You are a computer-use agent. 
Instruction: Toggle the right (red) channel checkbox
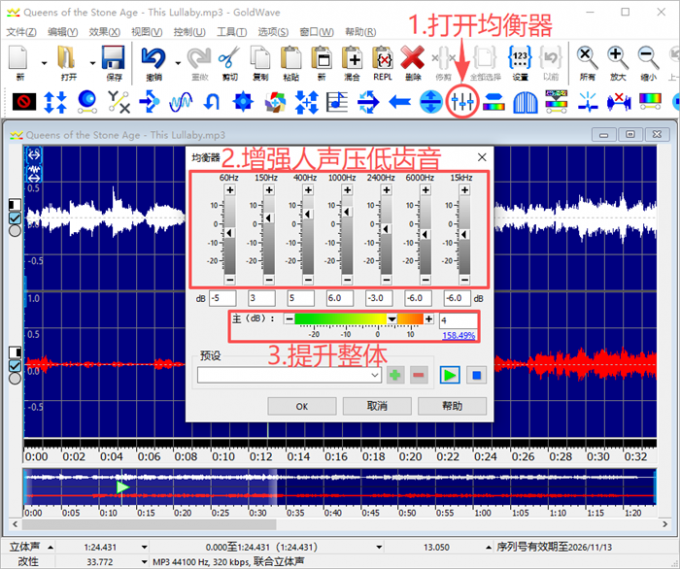coord(15,366)
